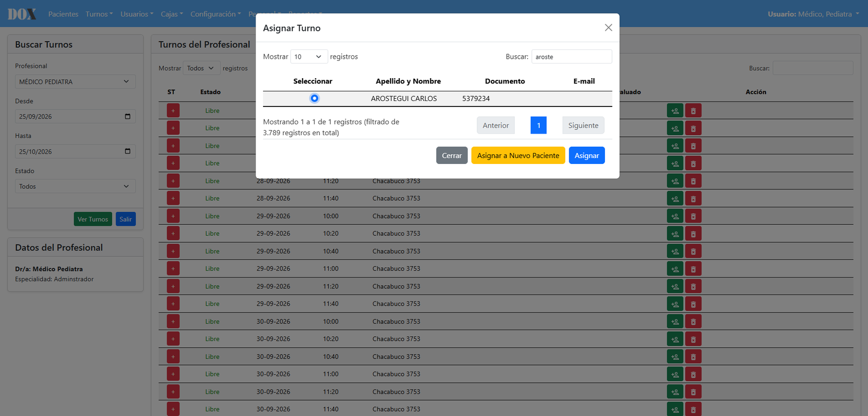868x416 pixels.
Task: Click the Buscar field containing aroste
Action: (572, 56)
